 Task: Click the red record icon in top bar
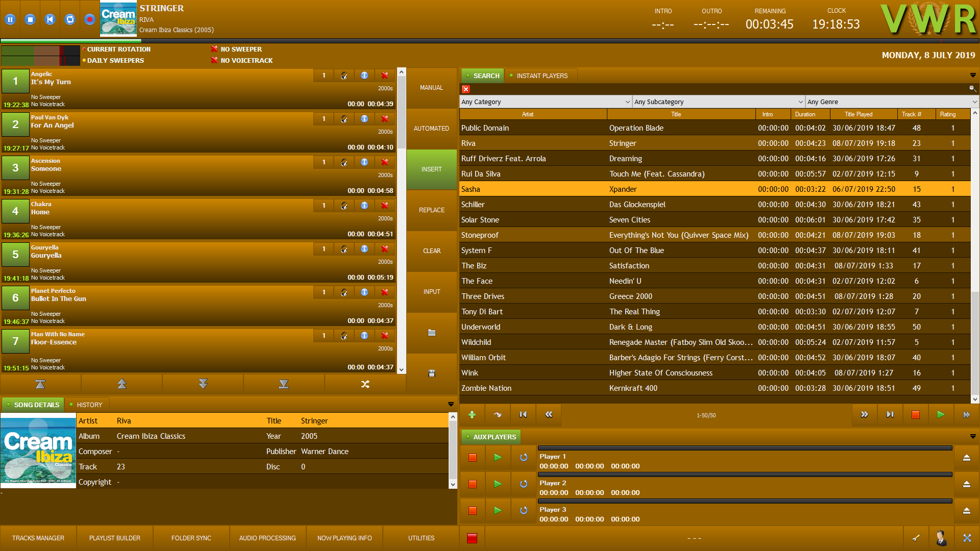point(90,19)
